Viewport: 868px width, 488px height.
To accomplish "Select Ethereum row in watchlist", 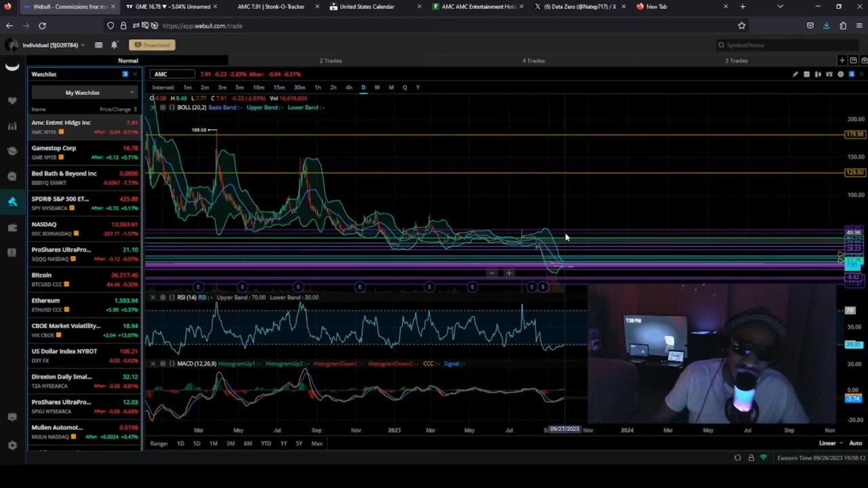I will coord(84,305).
